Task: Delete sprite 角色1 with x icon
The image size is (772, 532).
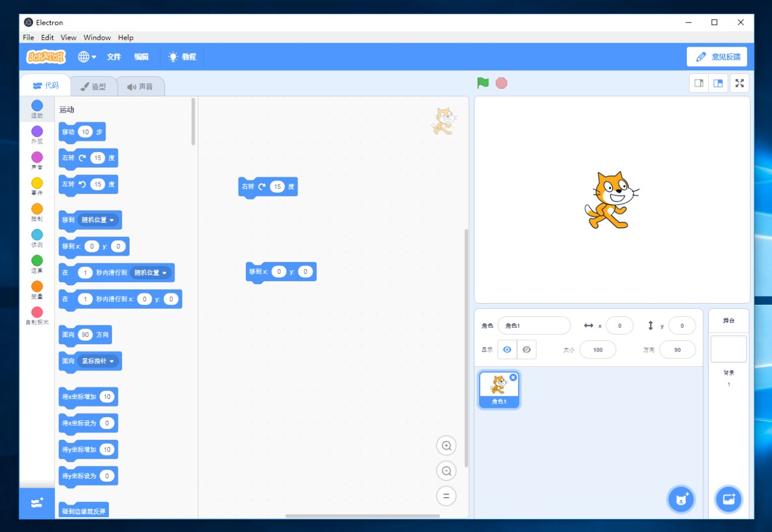Action: 513,377
